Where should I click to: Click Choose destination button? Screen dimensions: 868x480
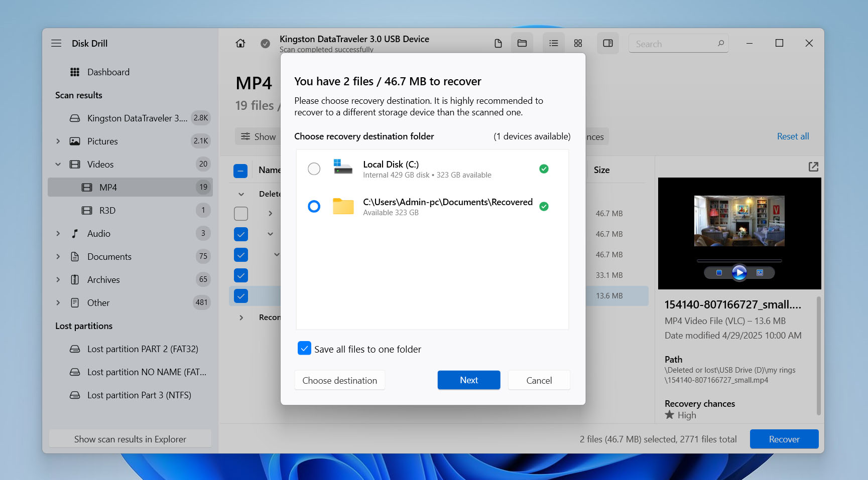340,380
